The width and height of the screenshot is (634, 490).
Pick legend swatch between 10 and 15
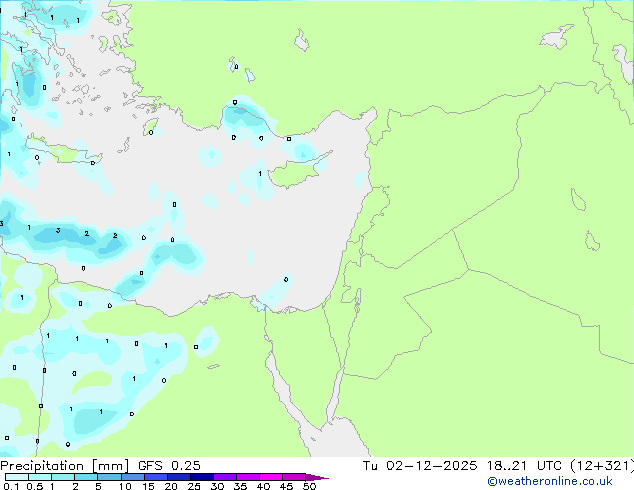(132, 477)
